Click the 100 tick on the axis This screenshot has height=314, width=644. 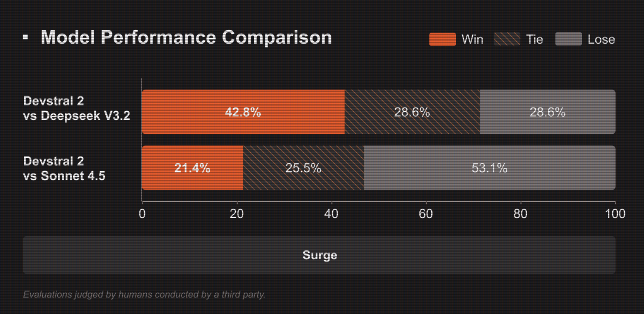[x=615, y=214]
